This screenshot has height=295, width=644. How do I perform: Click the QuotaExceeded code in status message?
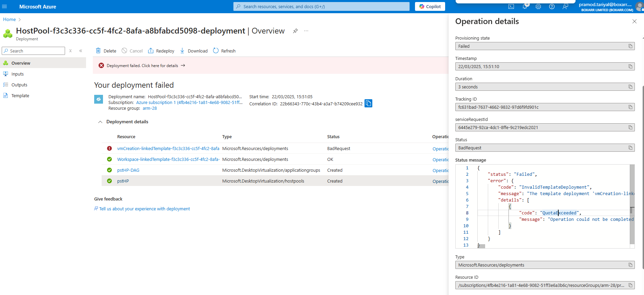click(559, 213)
